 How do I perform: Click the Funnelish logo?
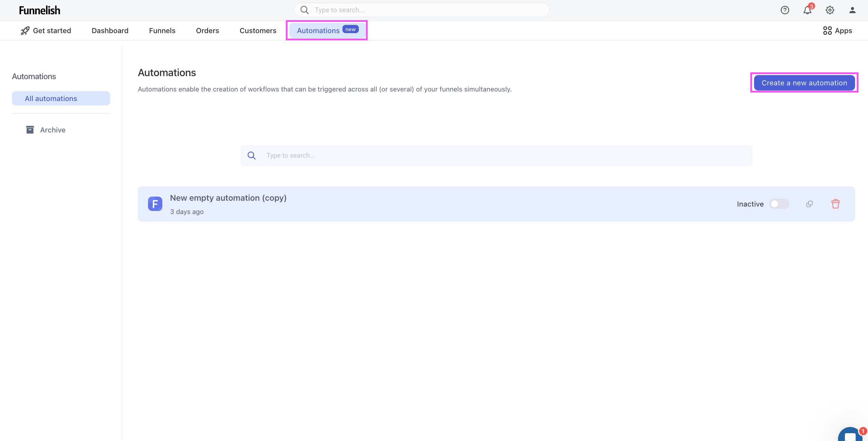[x=40, y=10]
